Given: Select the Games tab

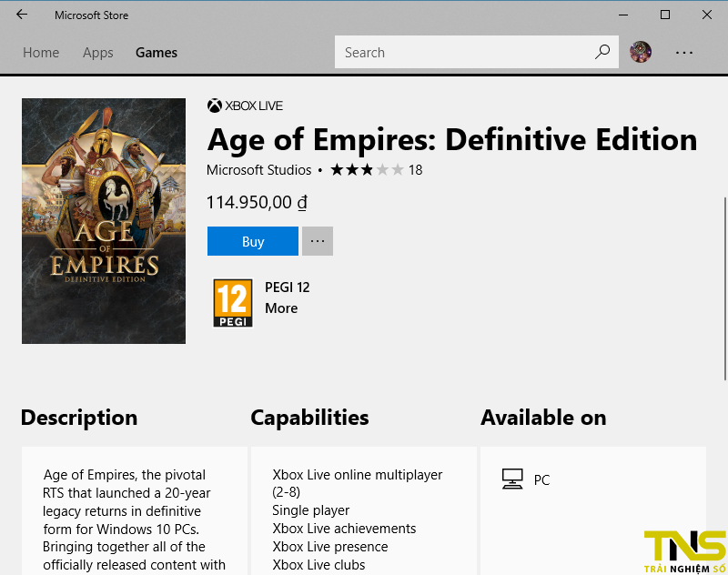Looking at the screenshot, I should pos(157,53).
